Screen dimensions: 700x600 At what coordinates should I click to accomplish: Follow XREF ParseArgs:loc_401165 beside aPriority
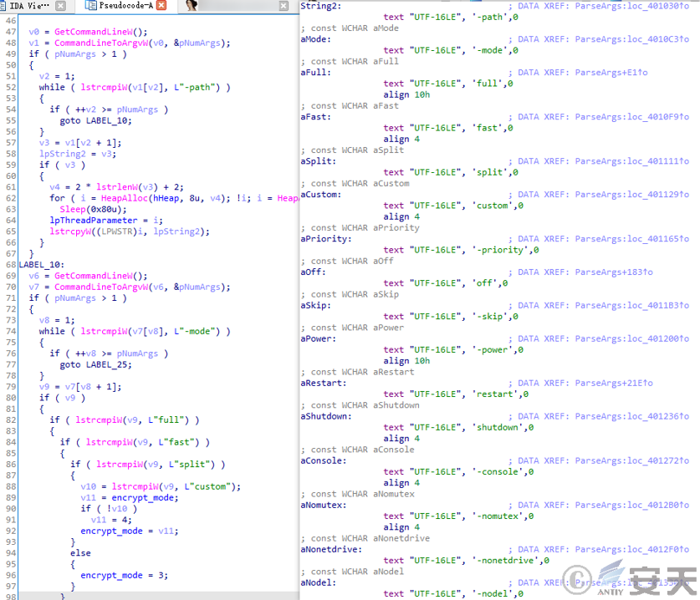pyautogui.click(x=632, y=239)
